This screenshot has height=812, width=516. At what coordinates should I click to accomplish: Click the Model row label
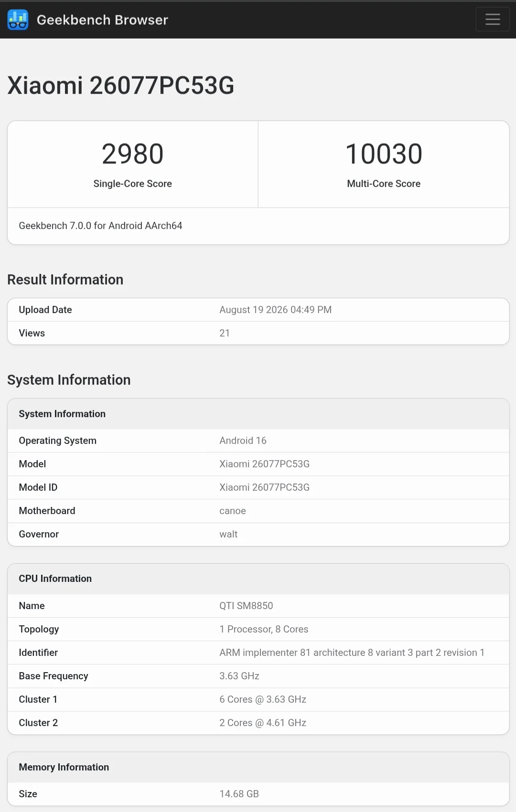pos(32,464)
